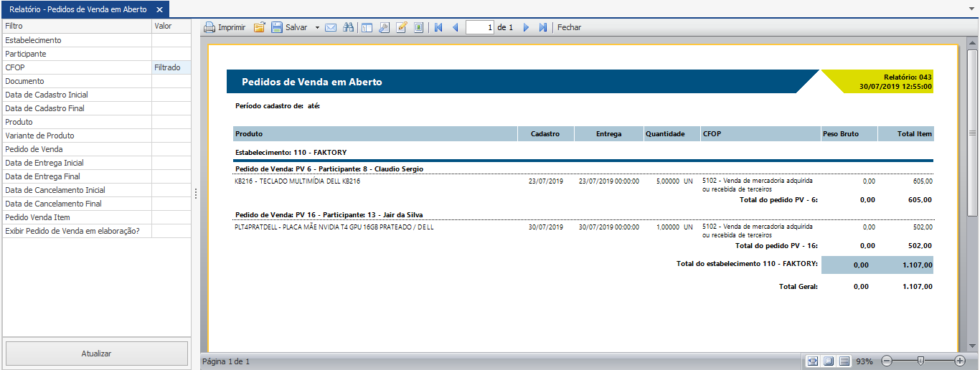The width and height of the screenshot is (980, 370).
Task: Click the page number input field
Action: (x=480, y=27)
